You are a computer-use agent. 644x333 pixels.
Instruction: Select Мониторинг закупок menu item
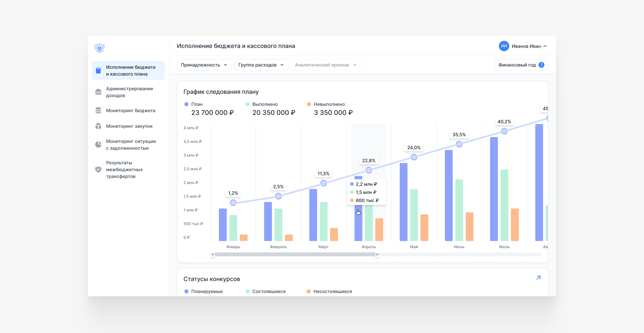[x=129, y=126]
